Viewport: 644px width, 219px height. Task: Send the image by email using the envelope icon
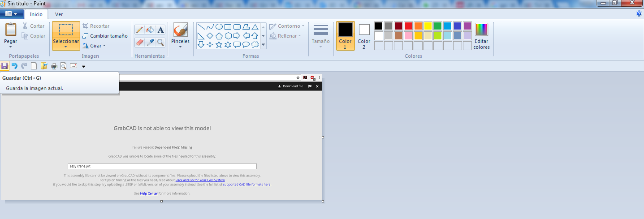pyautogui.click(x=73, y=66)
